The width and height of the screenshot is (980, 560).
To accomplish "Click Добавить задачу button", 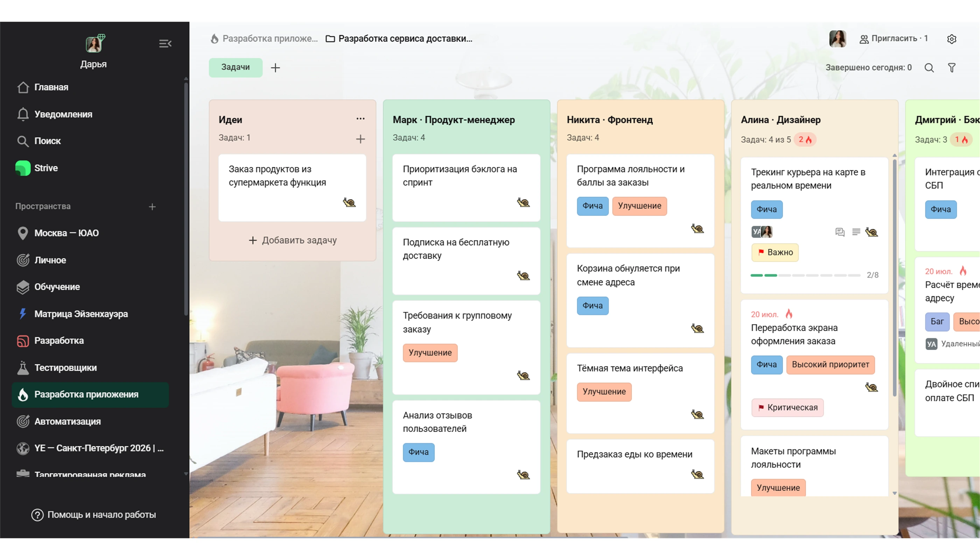I will [292, 240].
